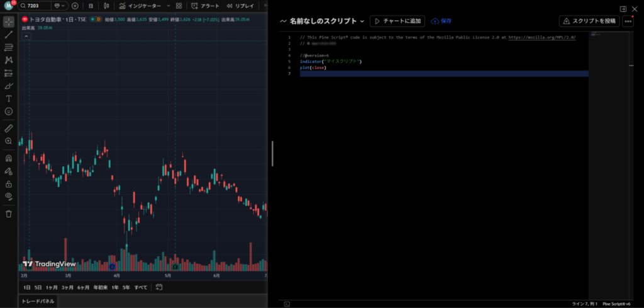Open the トレードパネル tab

(38, 301)
